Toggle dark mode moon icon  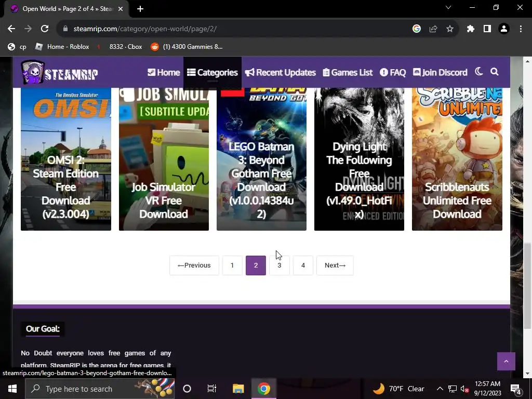[478, 72]
